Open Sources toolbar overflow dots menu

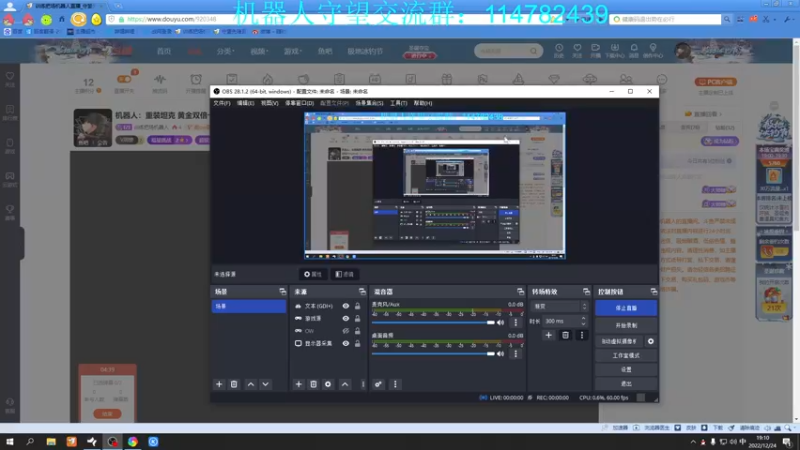(363, 384)
